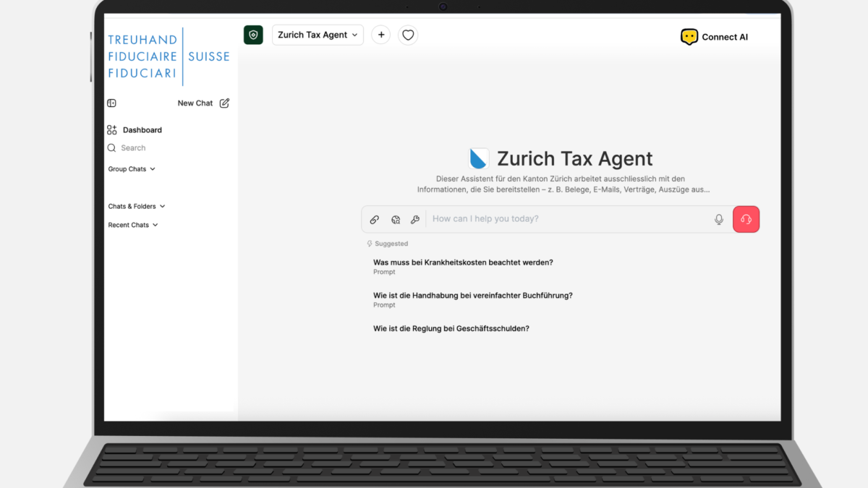Open the Zurich Tax Agent dropdown
868x488 pixels.
pos(318,35)
